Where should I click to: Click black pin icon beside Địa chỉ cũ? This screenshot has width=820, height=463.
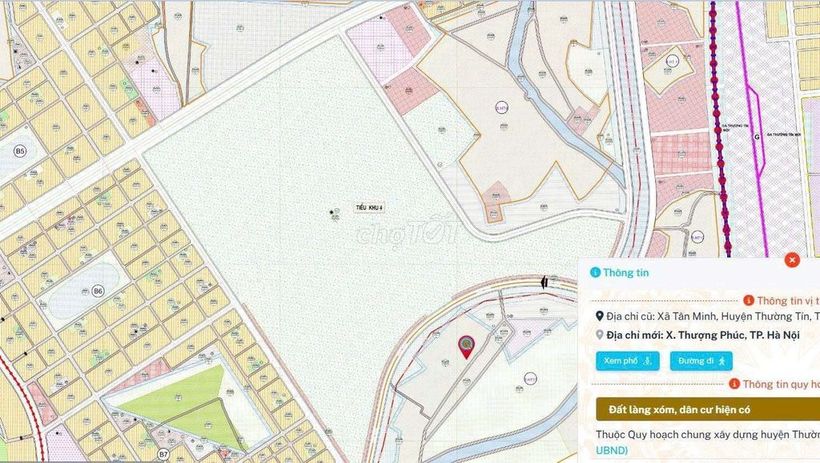599,317
